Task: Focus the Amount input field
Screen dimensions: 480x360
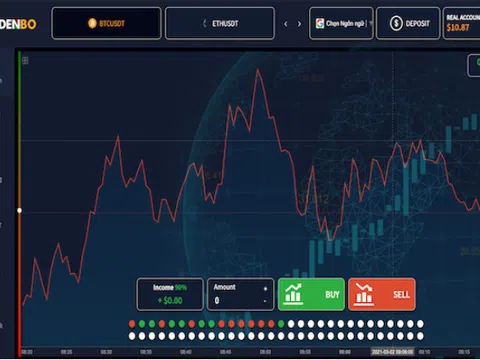Action: (x=238, y=301)
